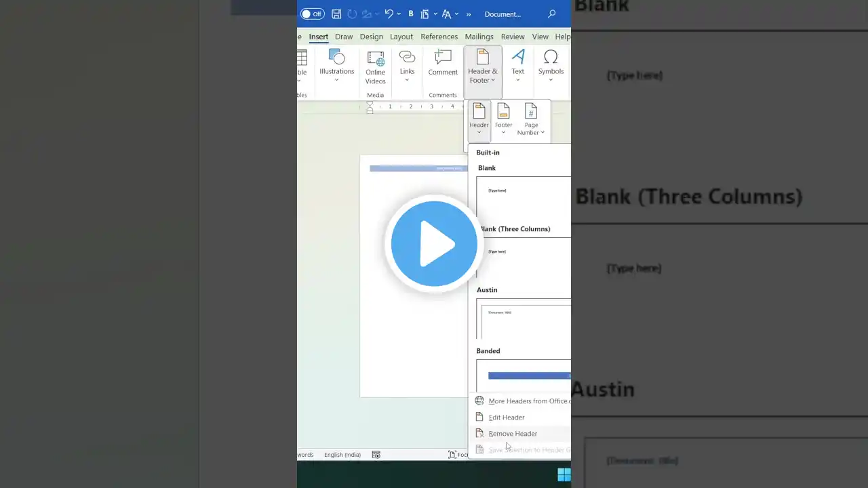This screenshot has height=488, width=868.
Task: Expand the Links group dropdown
Action: click(x=407, y=66)
